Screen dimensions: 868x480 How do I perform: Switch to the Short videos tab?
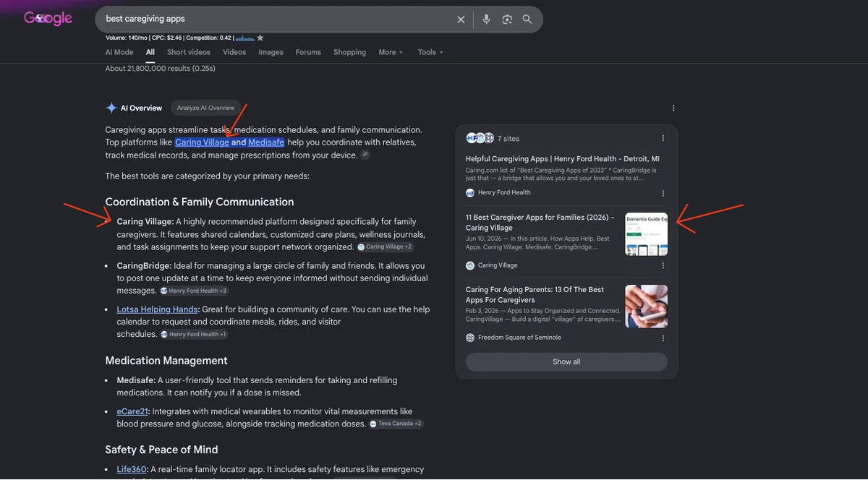189,52
